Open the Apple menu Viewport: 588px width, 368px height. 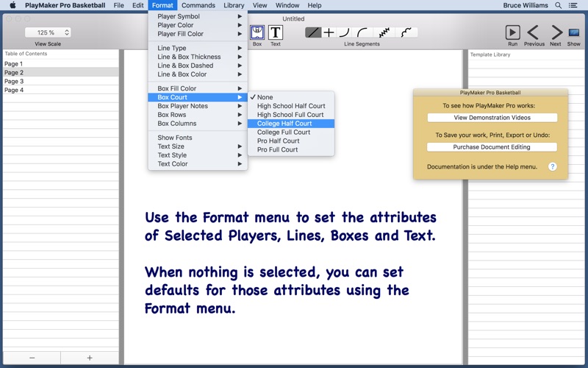[x=12, y=5]
